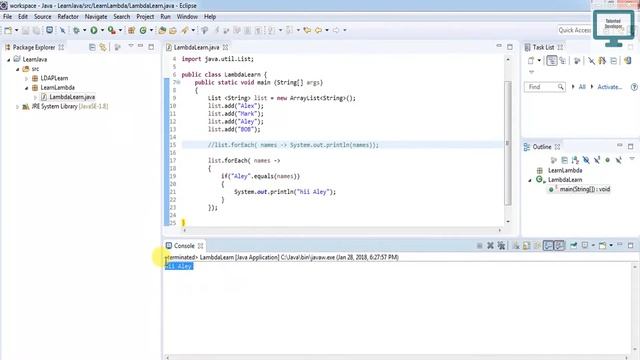This screenshot has height=360, width=640.
Task: Click the Search (flashlight) toolbar icon
Action: point(185,30)
